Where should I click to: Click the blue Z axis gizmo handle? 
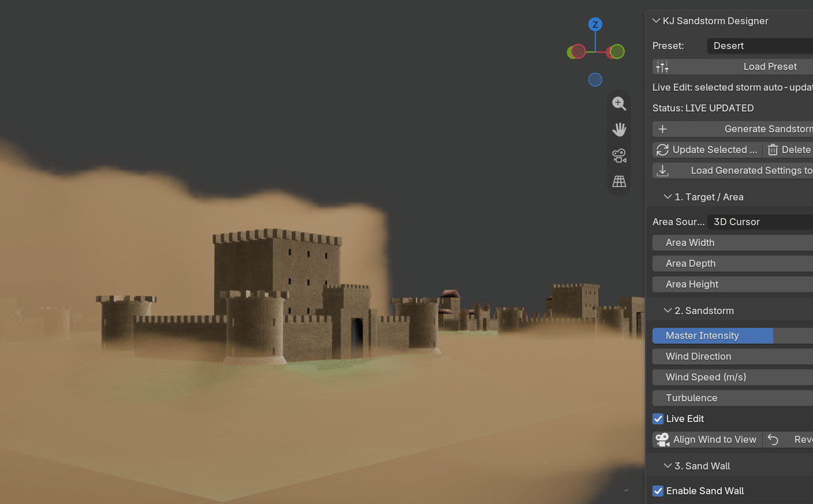[596, 24]
